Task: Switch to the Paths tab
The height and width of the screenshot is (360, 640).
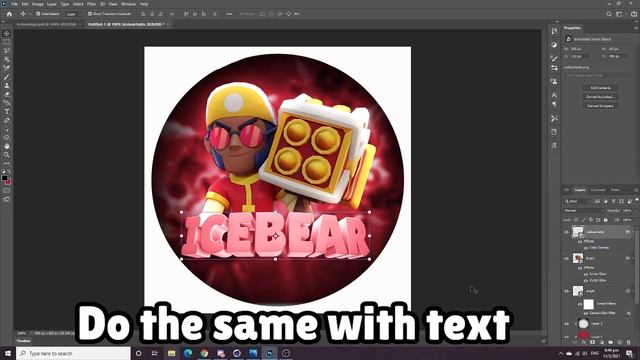Action: [x=615, y=190]
